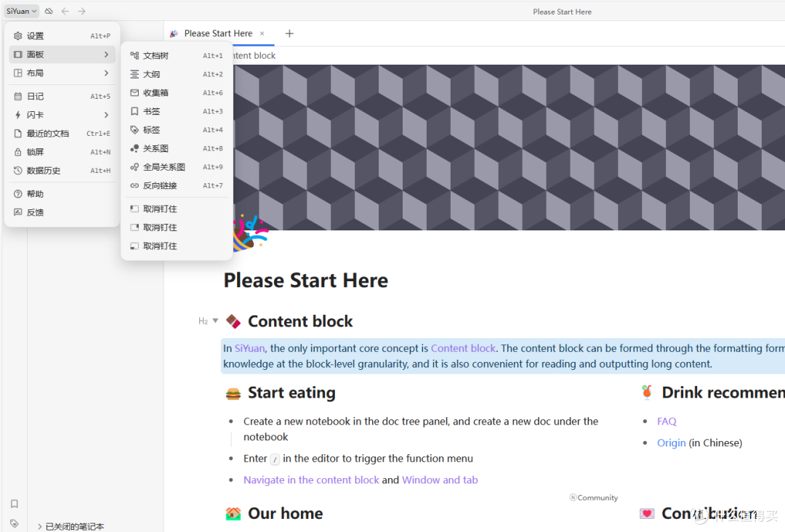Viewport: 785px width, 532px height.
Task: Click the tag icon in left dock
Action: point(15,523)
